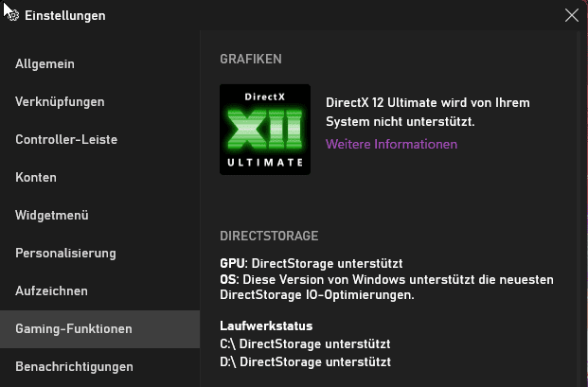Go to the Widgetmenü section
The height and width of the screenshot is (387, 588).
(99, 216)
